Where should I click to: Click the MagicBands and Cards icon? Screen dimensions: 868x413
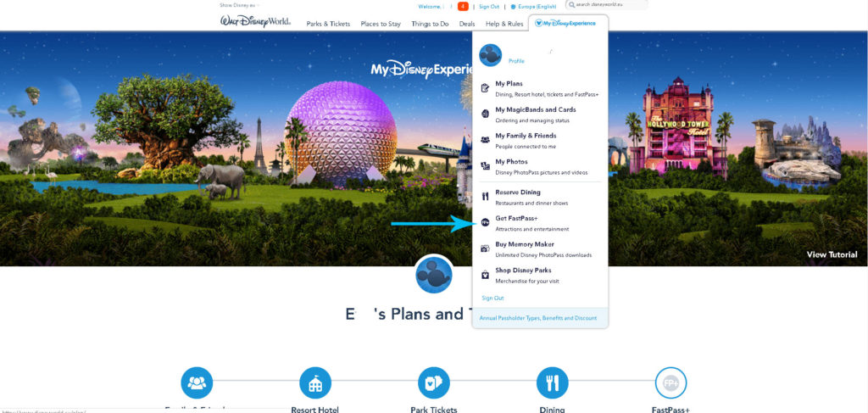click(x=485, y=114)
